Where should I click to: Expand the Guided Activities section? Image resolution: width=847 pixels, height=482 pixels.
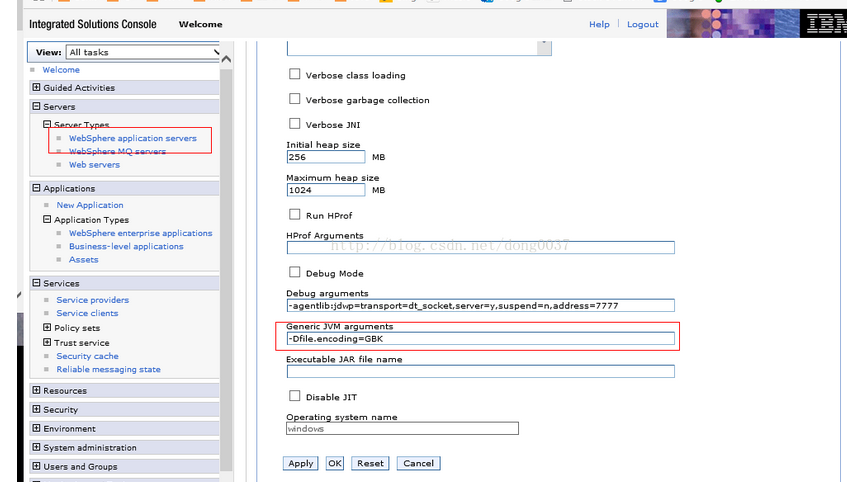[36, 87]
